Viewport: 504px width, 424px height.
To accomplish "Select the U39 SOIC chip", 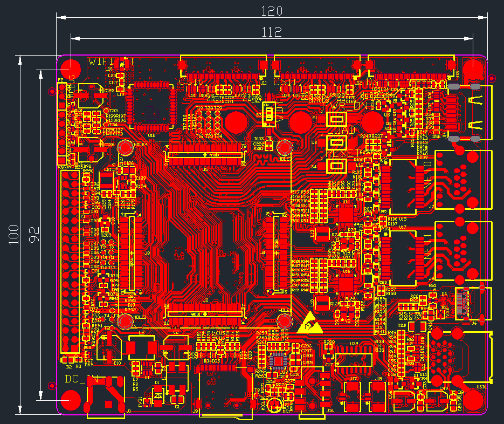I will pyautogui.click(x=354, y=359).
